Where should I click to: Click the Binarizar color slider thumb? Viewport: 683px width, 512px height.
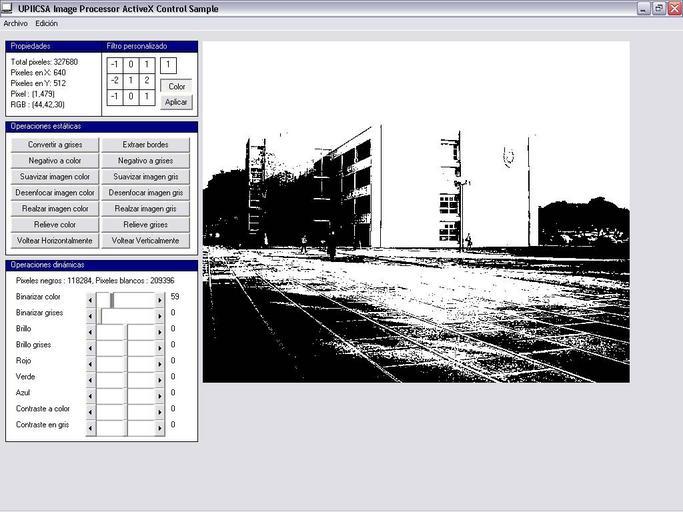click(112, 298)
